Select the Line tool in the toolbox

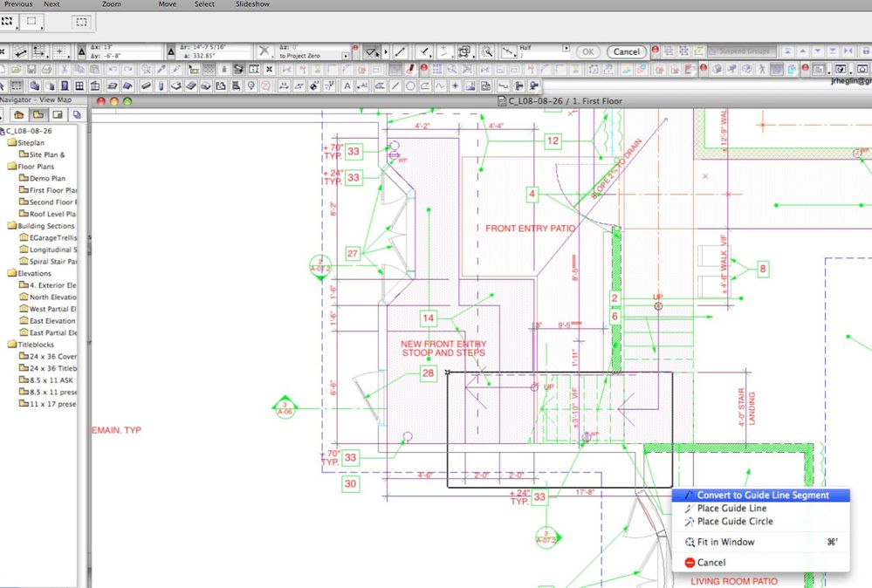click(x=395, y=85)
